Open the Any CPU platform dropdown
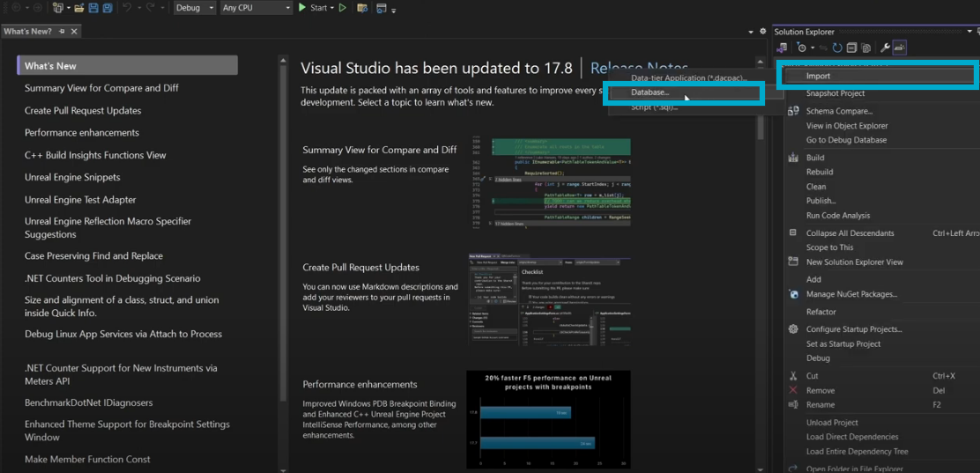The height and width of the screenshot is (473, 980). point(256,8)
